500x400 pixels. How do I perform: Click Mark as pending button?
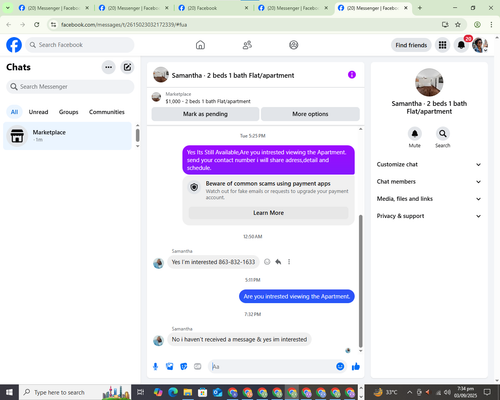click(x=205, y=114)
